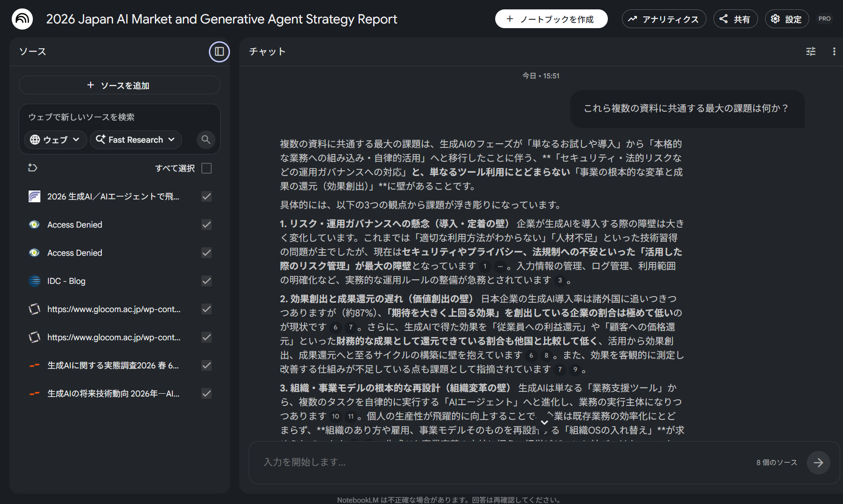843x504 pixels.
Task: Open chat configuration sliders icon
Action: pyautogui.click(x=811, y=52)
